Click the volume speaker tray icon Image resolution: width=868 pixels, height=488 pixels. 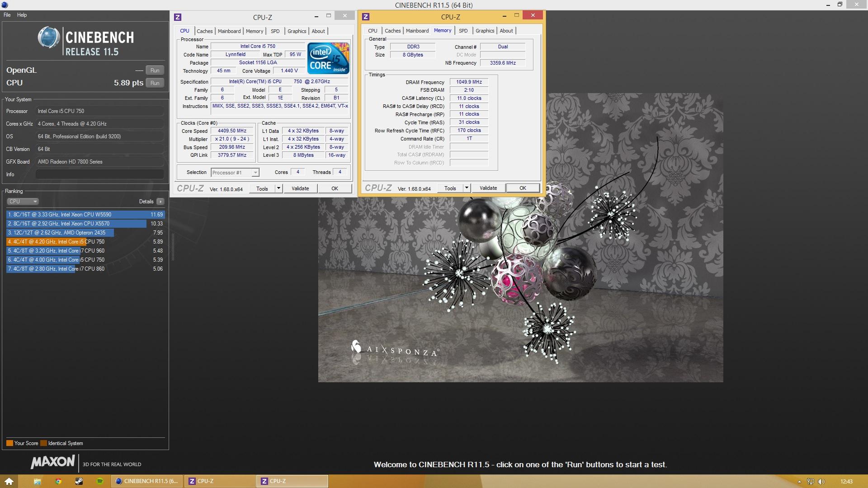pyautogui.click(x=821, y=482)
